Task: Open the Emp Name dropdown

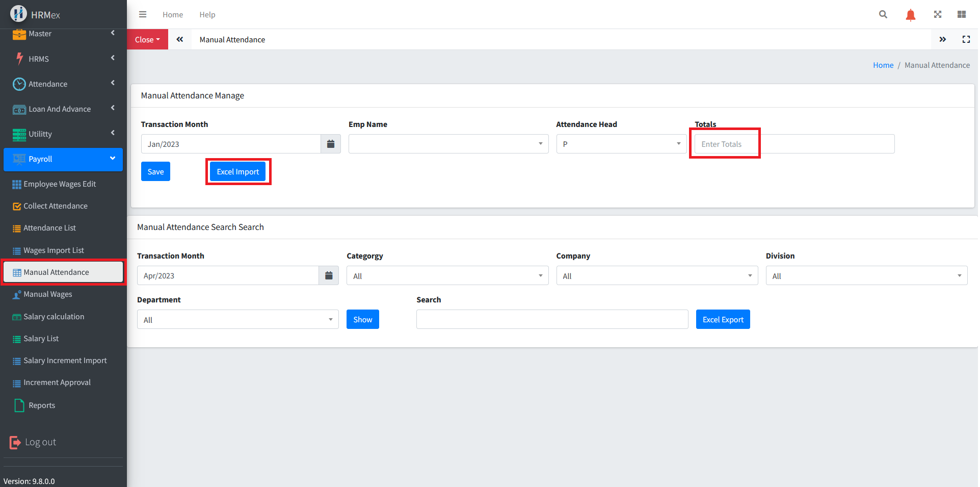Action: 448,144
